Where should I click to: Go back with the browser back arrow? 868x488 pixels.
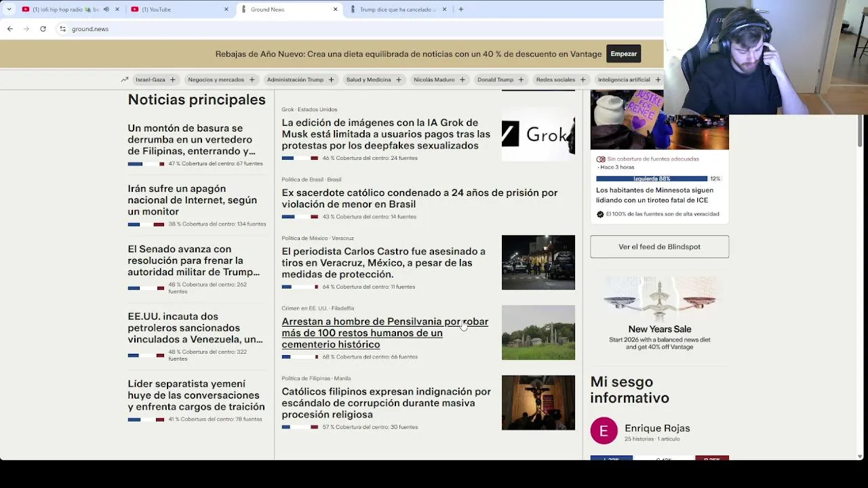10,29
